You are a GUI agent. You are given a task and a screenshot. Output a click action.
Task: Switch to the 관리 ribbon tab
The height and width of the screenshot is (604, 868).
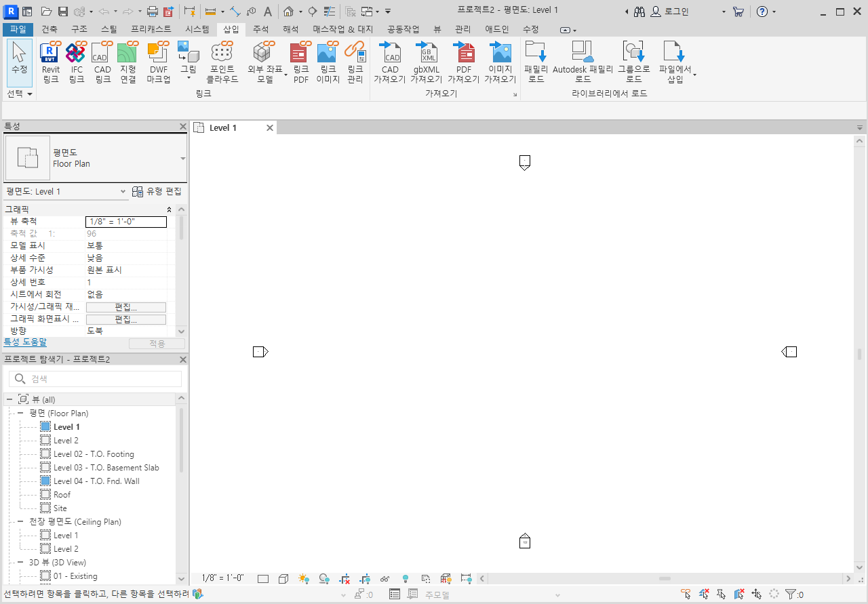click(x=462, y=29)
